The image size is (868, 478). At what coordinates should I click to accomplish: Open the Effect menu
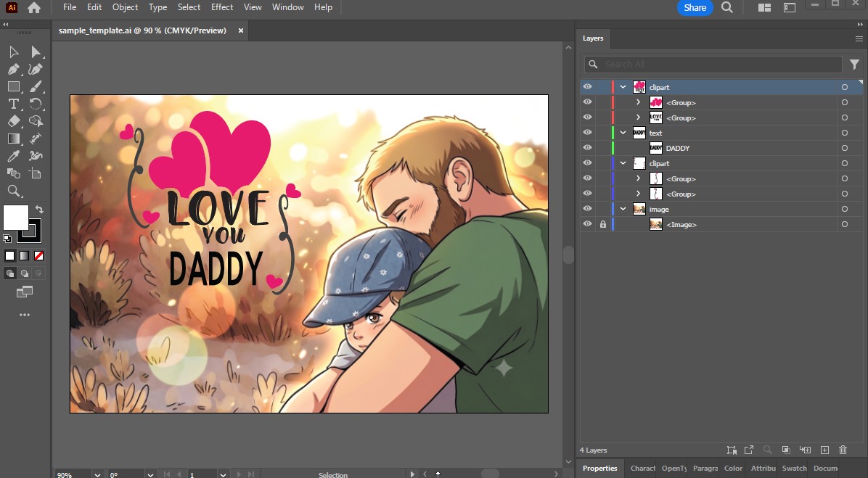tap(222, 7)
